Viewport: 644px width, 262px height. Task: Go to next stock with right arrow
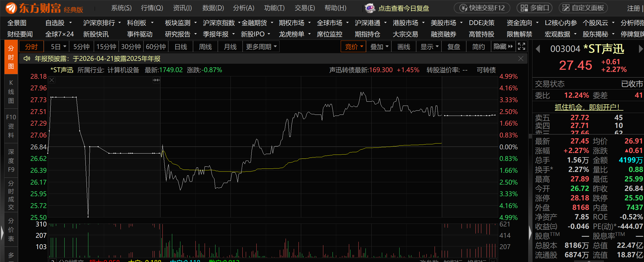640,49
